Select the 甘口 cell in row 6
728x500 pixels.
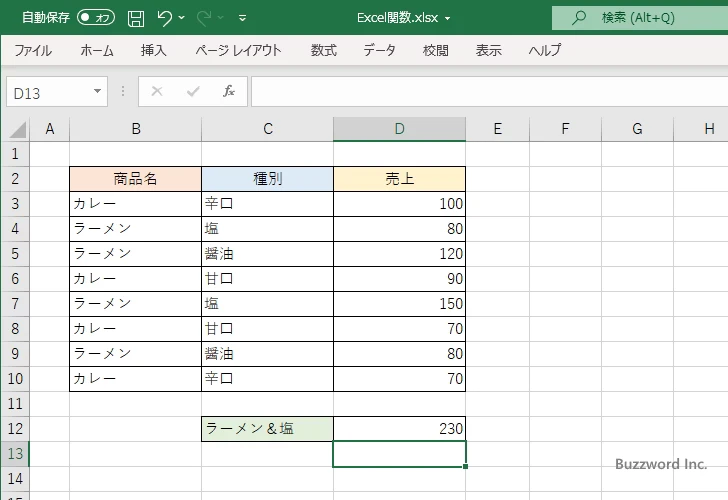267,279
